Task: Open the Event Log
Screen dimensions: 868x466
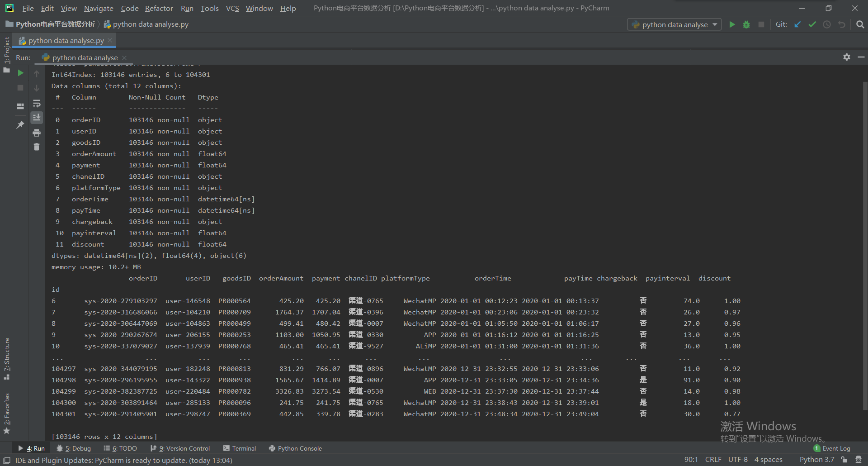Action: (836, 448)
